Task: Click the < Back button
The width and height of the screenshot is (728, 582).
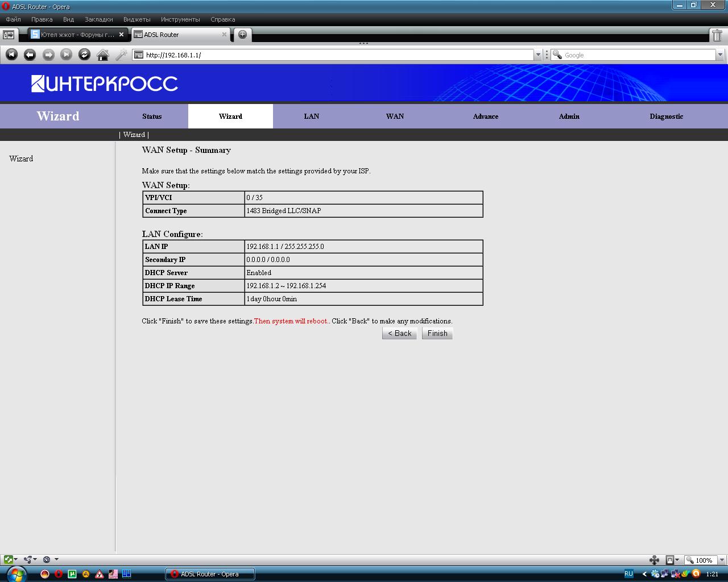Action: pyautogui.click(x=399, y=334)
